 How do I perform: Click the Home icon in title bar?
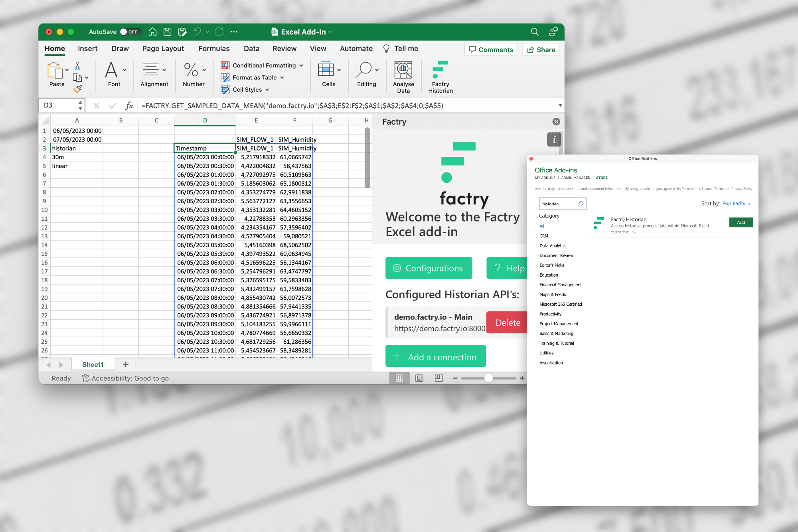pos(152,32)
